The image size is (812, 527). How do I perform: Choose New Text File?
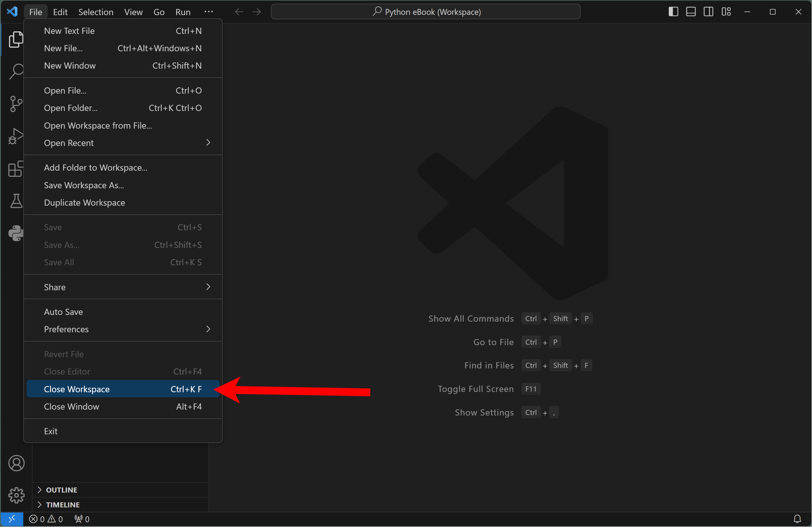[123, 31]
